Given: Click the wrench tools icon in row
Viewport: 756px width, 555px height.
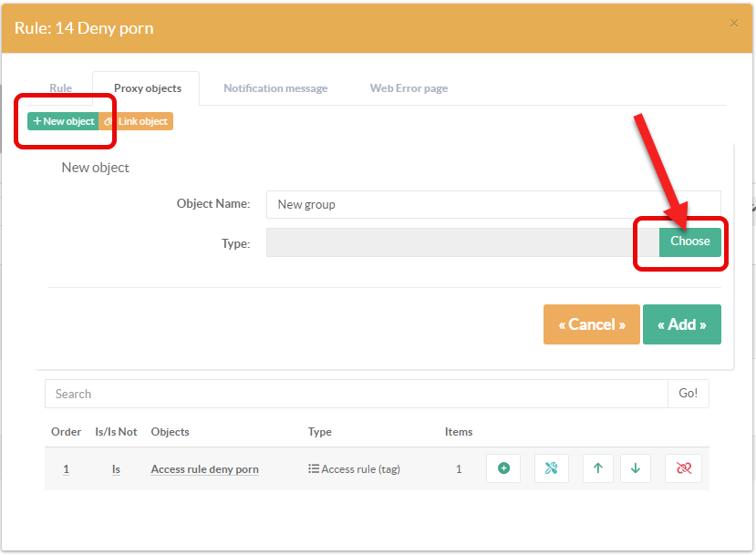Looking at the screenshot, I should click(551, 468).
